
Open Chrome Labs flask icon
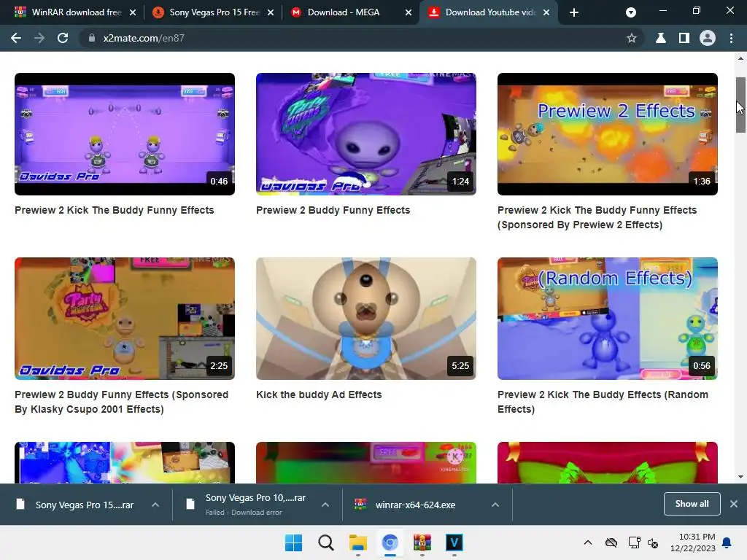(661, 38)
